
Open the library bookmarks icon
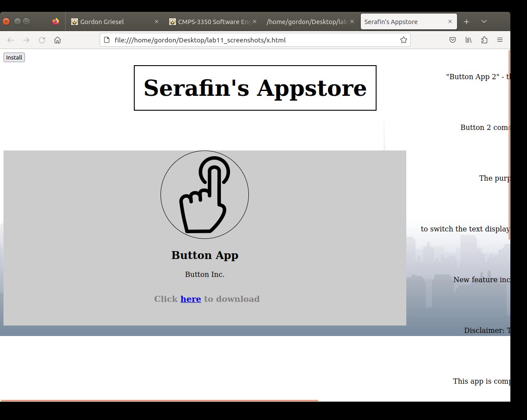pyautogui.click(x=468, y=40)
